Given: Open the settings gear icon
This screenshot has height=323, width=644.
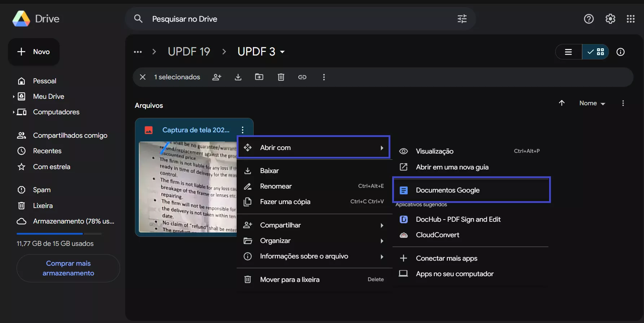Looking at the screenshot, I should tap(610, 19).
